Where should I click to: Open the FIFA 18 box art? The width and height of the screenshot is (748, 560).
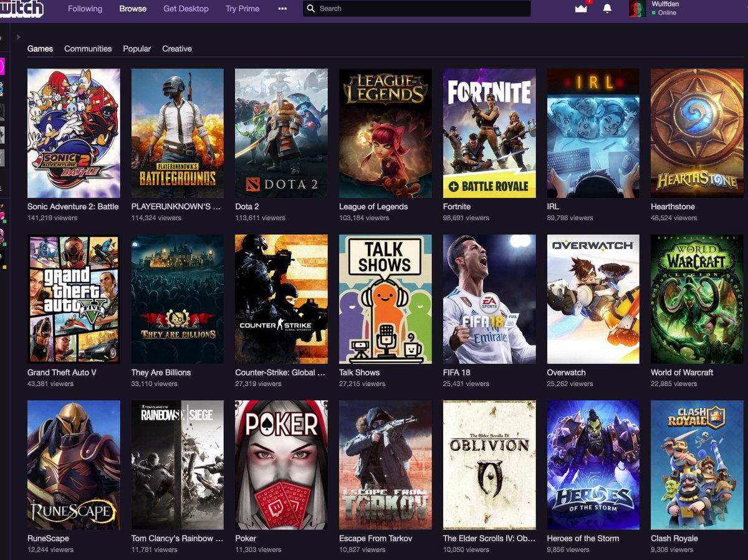click(x=489, y=299)
